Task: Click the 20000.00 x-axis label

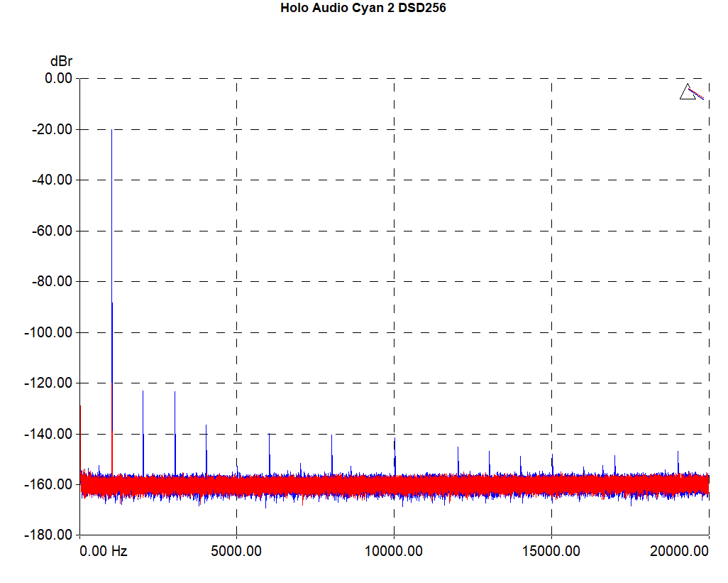Action: [x=679, y=552]
